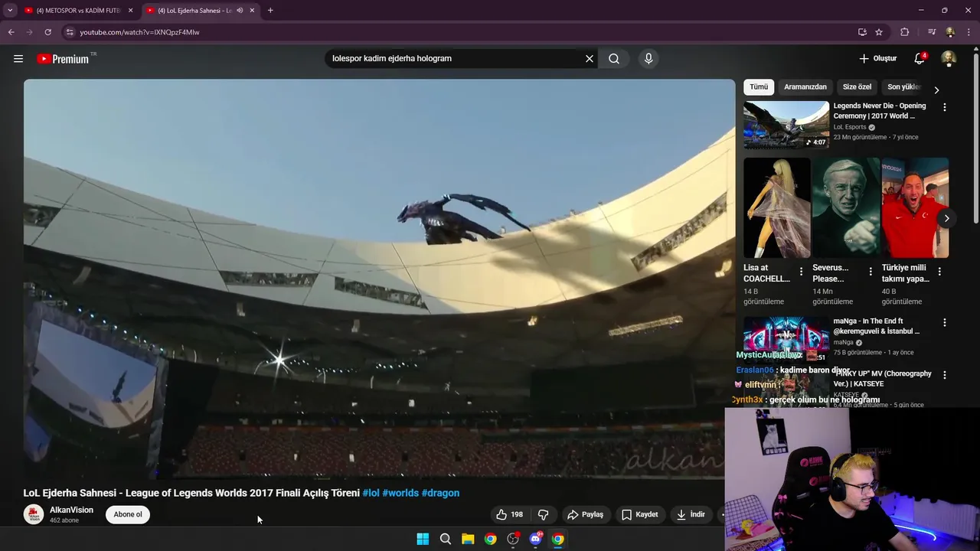Viewport: 980px width, 551px height.
Task: Click the İndir download button
Action: coord(690,514)
